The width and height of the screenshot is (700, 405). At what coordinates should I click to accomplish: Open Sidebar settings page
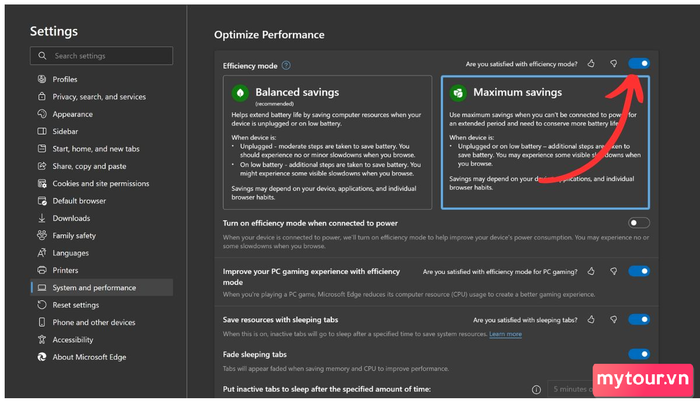click(x=101, y=131)
